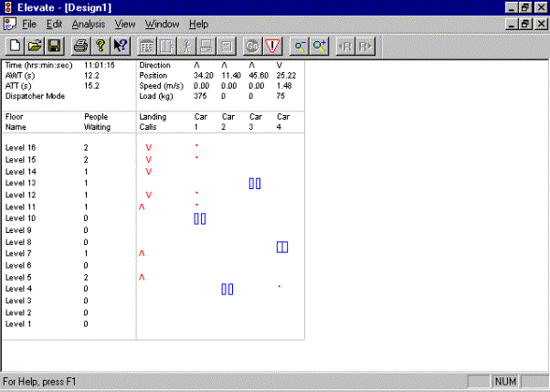Viewport: 550px width, 392px height.
Task: Open the View menu
Action: 125,23
